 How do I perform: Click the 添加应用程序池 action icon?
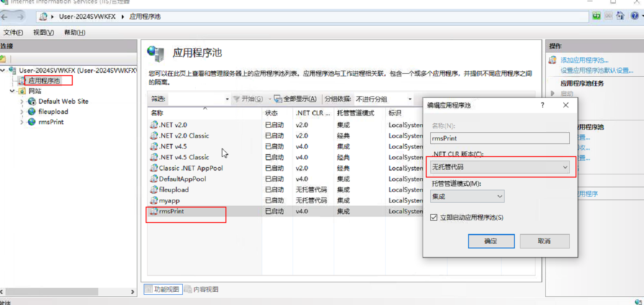(x=553, y=60)
